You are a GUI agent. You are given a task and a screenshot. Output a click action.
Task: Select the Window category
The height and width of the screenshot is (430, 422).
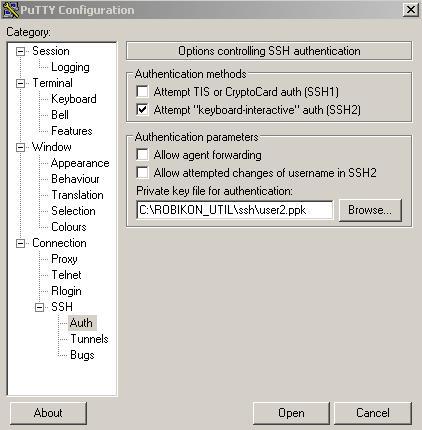[x=52, y=147]
